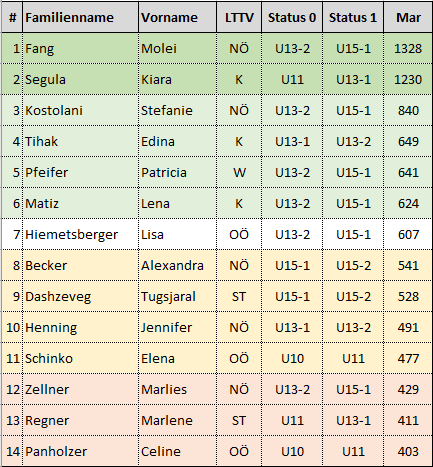Select the ST cell in Regner's row
The height and width of the screenshot is (467, 433).
(x=239, y=420)
